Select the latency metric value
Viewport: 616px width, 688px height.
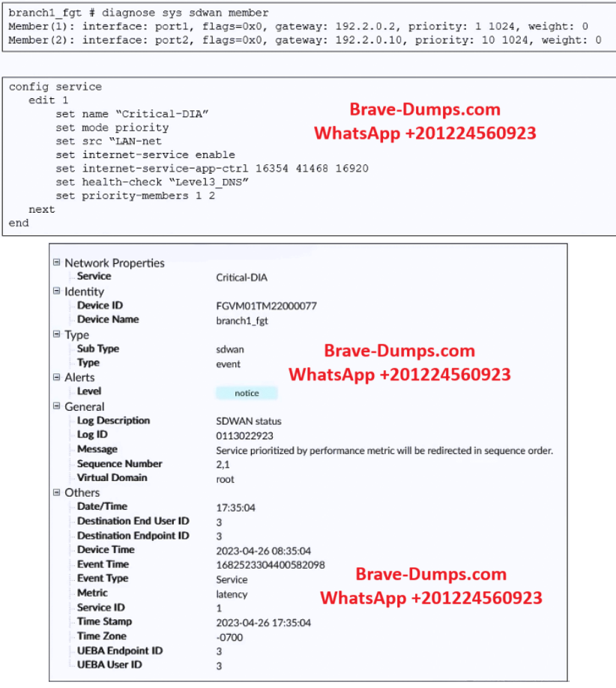(x=232, y=594)
